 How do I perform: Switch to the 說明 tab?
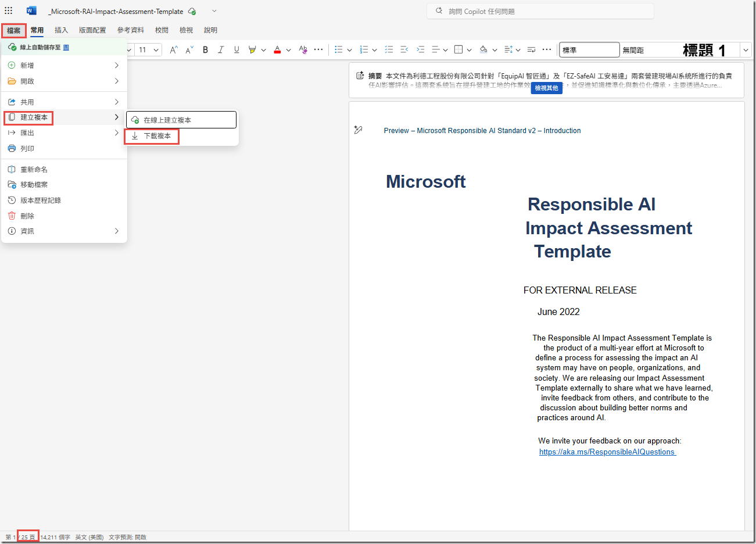click(x=210, y=30)
